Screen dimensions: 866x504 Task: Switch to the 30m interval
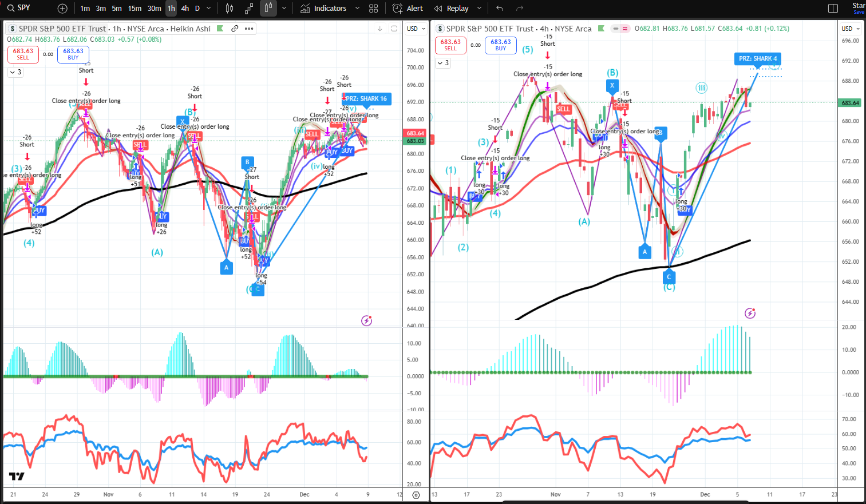(155, 9)
